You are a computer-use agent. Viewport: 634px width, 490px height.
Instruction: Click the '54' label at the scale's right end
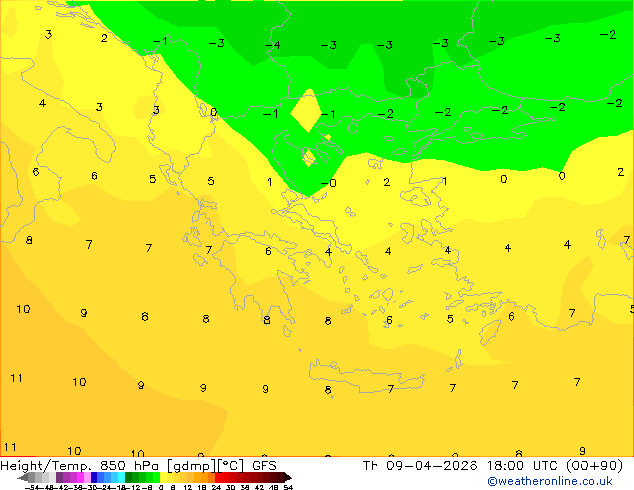[288, 488]
